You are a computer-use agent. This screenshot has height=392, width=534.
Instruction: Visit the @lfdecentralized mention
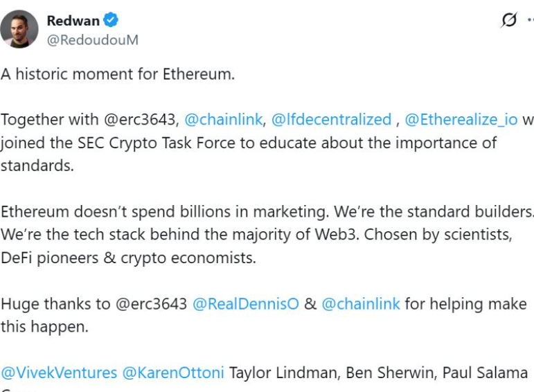331,119
